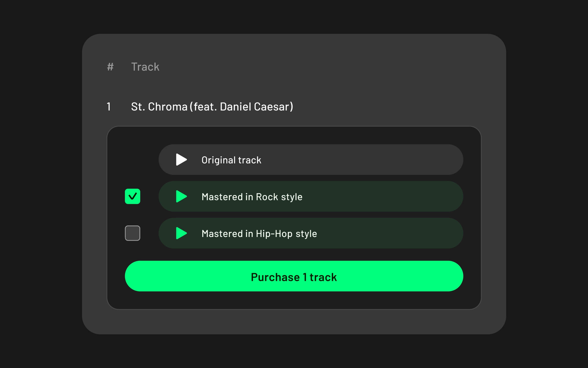
Task: Click the "Mastered in Rock style" label
Action: 252,197
